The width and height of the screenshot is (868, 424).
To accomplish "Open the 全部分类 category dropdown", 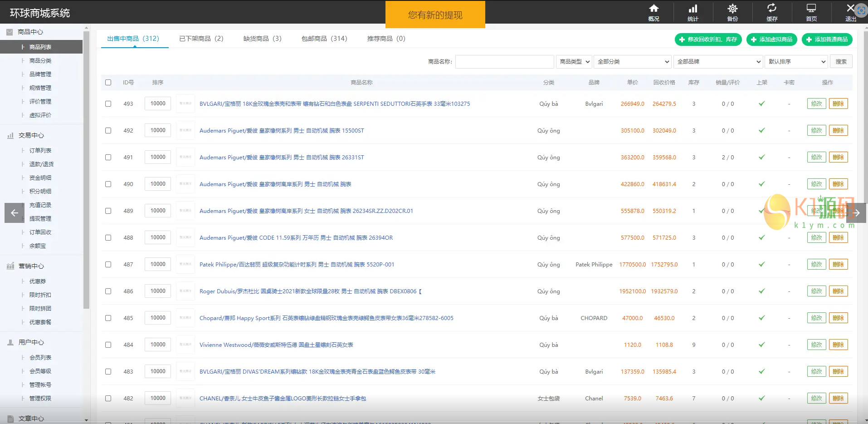I will (633, 62).
